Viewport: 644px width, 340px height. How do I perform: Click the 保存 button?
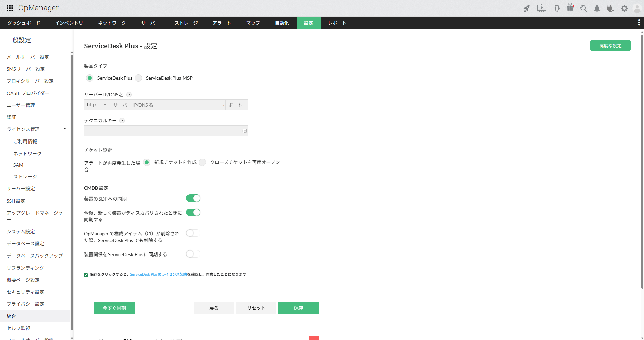(299, 308)
